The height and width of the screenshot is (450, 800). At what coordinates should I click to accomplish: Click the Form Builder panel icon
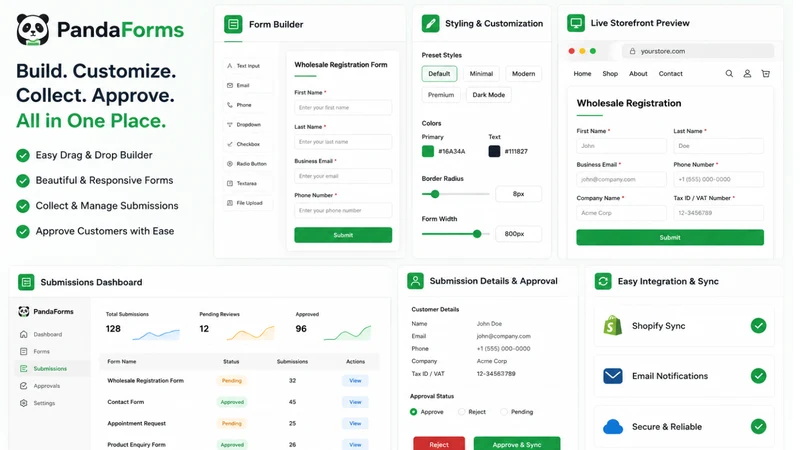233,24
